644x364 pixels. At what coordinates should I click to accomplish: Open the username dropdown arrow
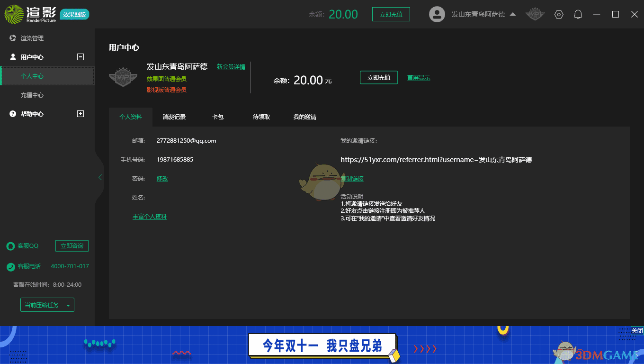[x=513, y=14]
